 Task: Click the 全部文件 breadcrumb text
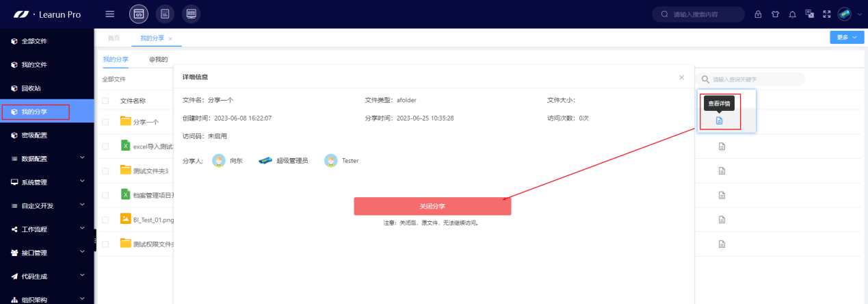pyautogui.click(x=114, y=79)
